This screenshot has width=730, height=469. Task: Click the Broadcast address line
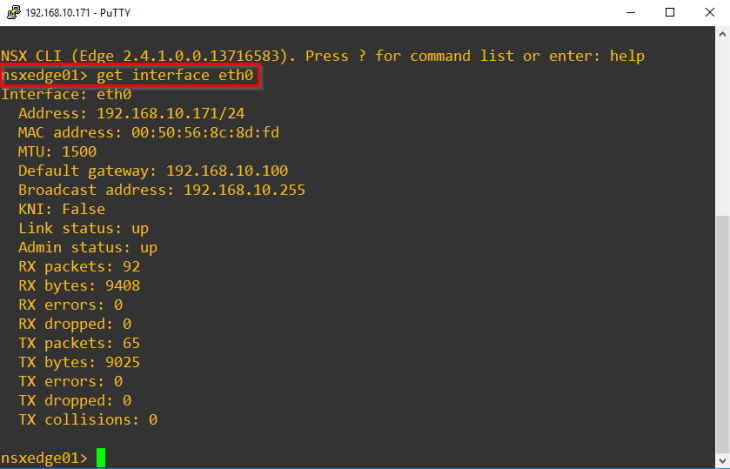(x=161, y=190)
